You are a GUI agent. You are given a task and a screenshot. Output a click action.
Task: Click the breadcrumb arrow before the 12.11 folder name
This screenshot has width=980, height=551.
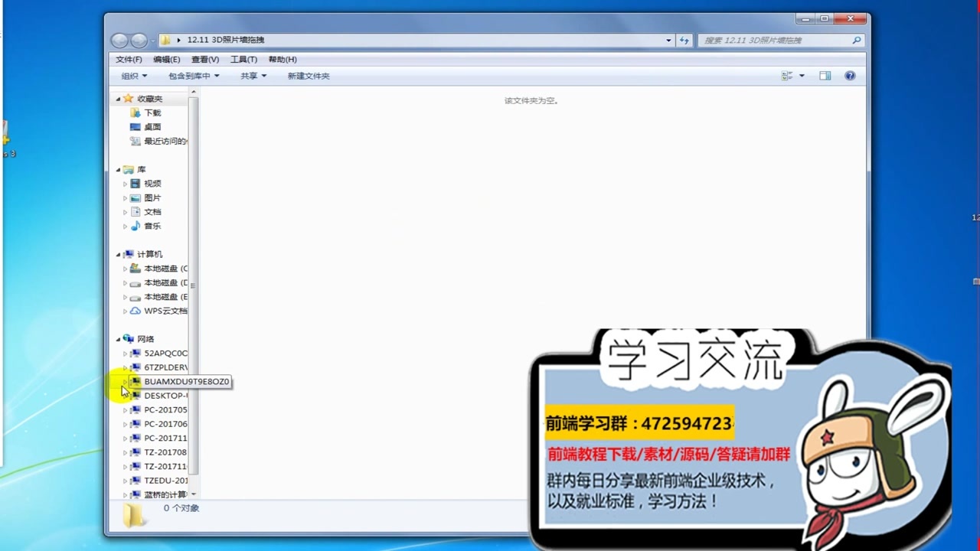pyautogui.click(x=178, y=40)
